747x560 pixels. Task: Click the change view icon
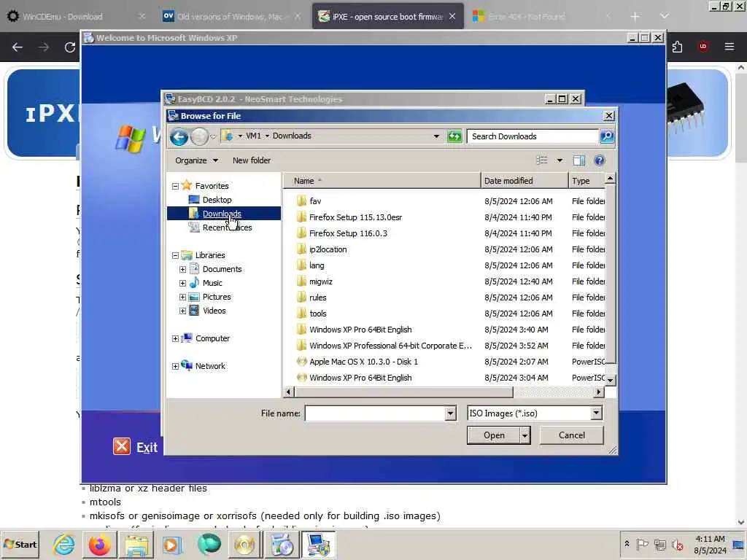pos(542,160)
